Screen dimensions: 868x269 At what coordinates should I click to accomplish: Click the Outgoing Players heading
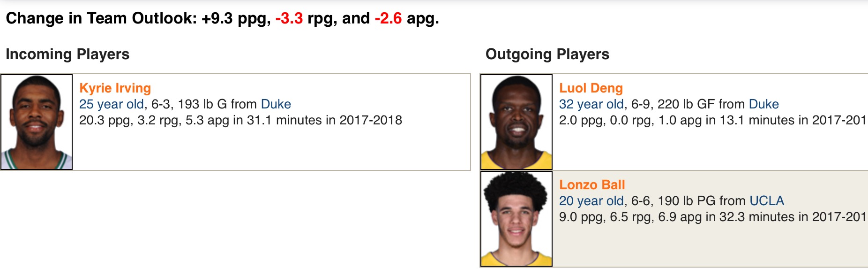click(x=547, y=54)
